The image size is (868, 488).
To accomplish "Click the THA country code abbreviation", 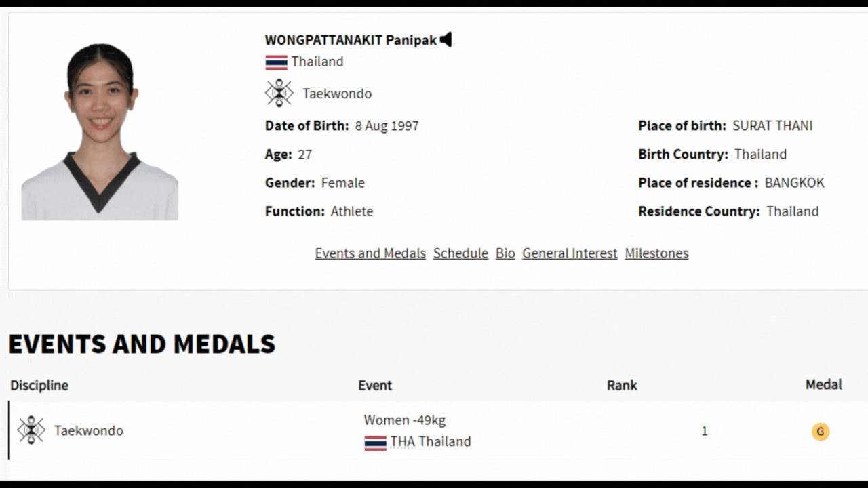I will point(402,442).
